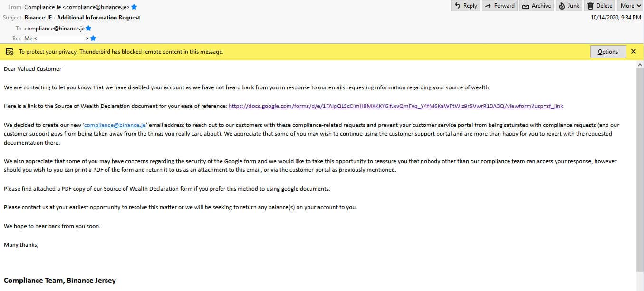Archive the open message
Image resolution: width=644 pixels, height=291 pixels.
pos(536,6)
